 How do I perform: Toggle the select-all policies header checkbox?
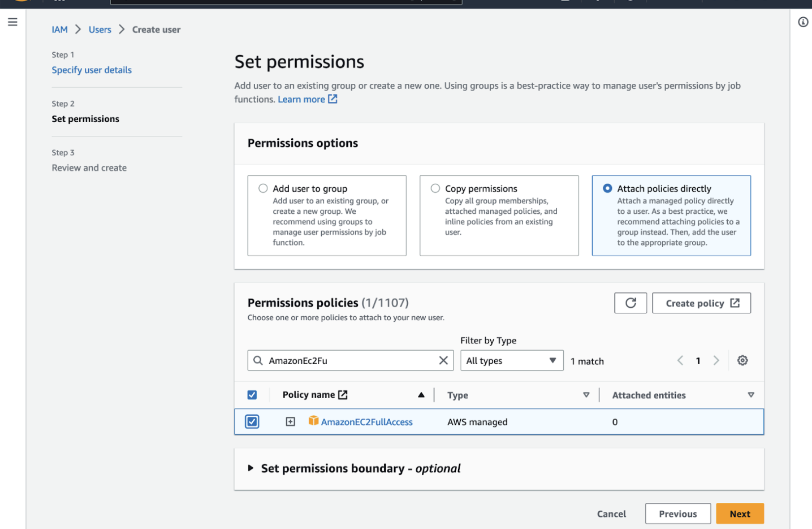pyautogui.click(x=252, y=395)
